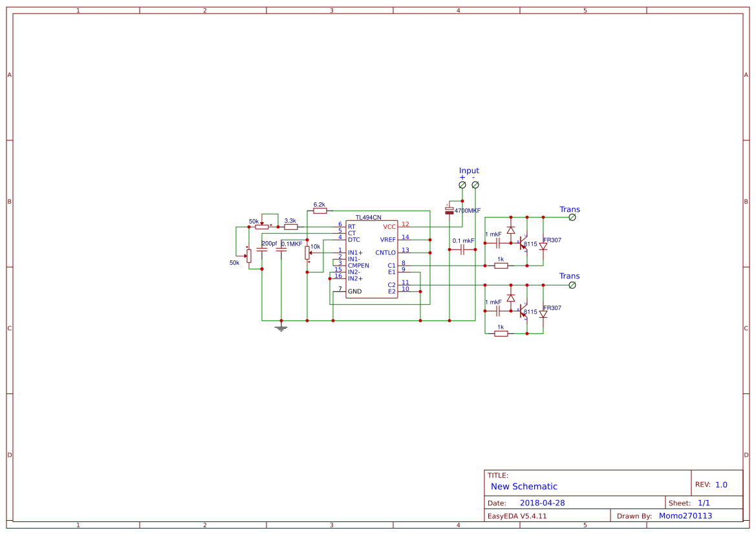Select the 50k potentiometer beside 3.3k resistor
The height and width of the screenshot is (535, 756).
pyautogui.click(x=262, y=226)
